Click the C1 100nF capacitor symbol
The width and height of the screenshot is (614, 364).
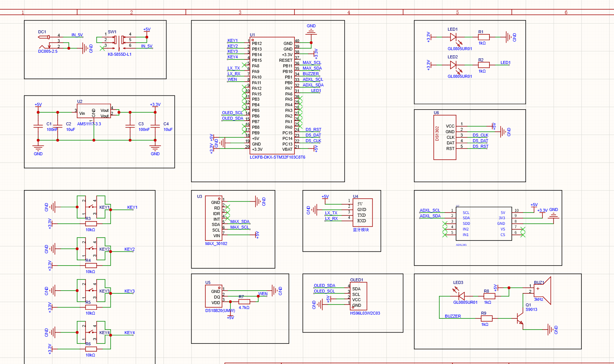(x=38, y=126)
